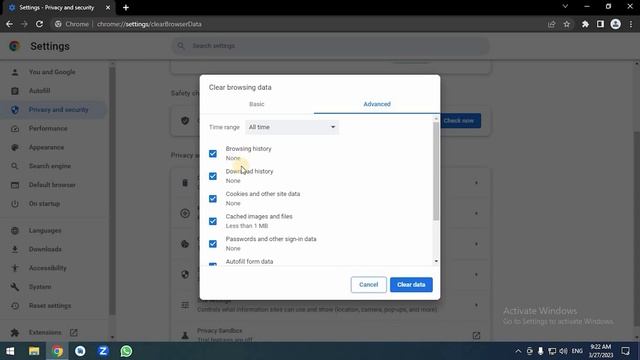Open Autofill settings section
Screen dimensions: 640x360
point(39,91)
